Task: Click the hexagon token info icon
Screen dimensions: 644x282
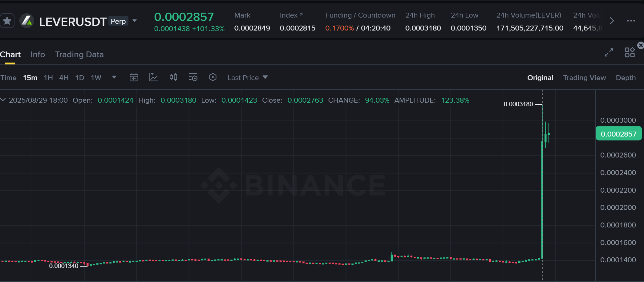Action: (x=213, y=77)
